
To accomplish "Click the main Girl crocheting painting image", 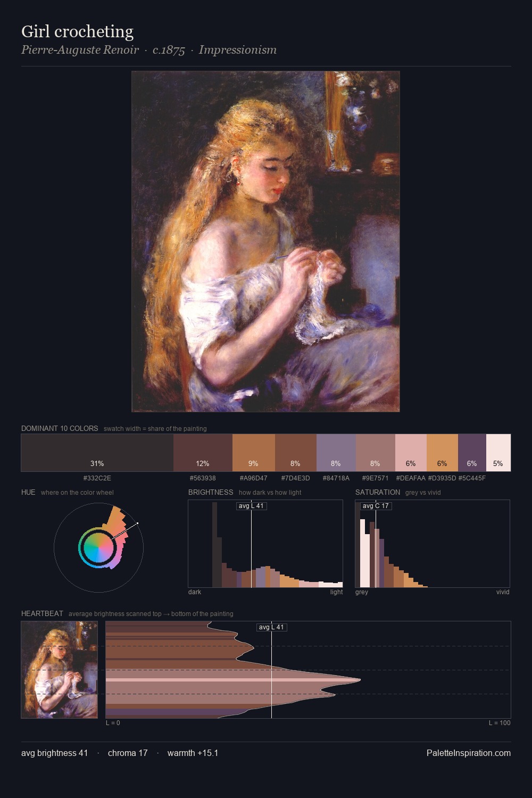I will coord(265,242).
